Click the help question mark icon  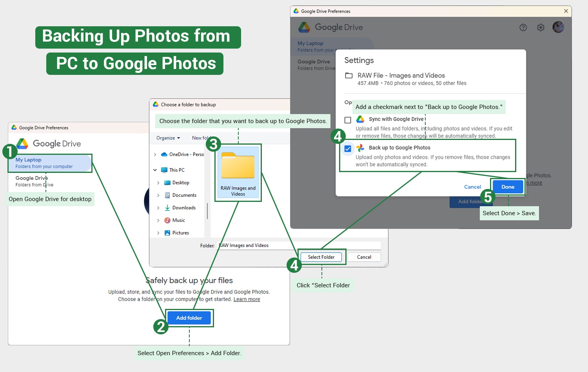click(x=523, y=27)
